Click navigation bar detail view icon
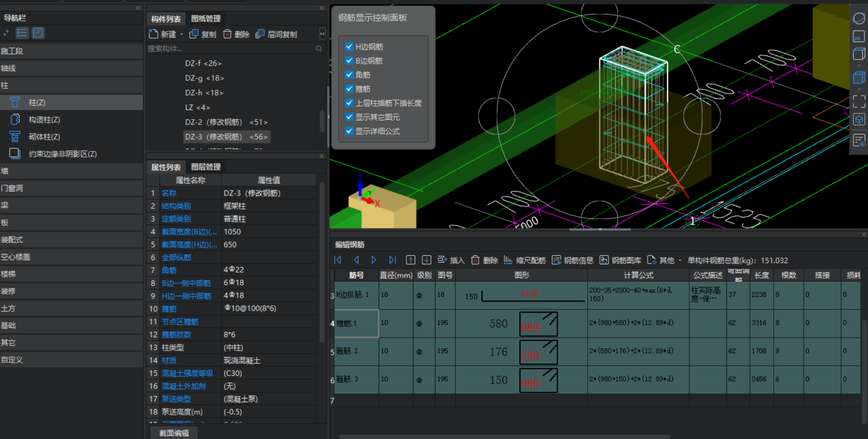Screen dimensions: 868x439 coord(38,33)
